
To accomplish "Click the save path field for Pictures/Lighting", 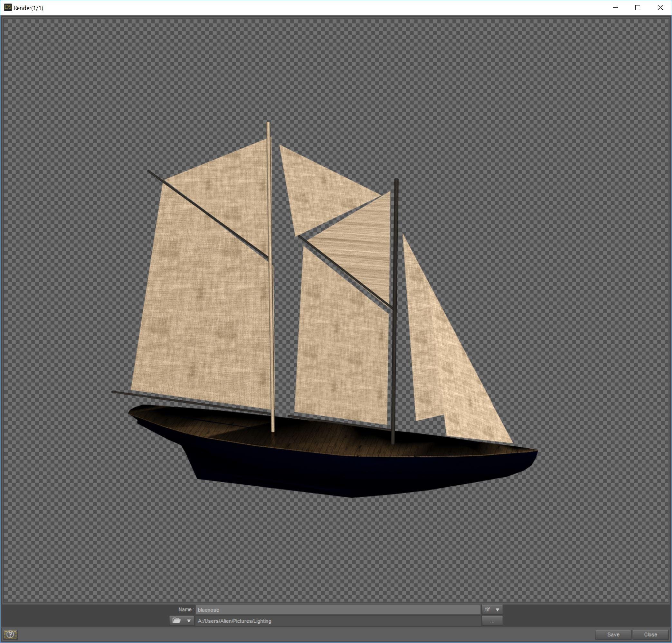I will [337, 621].
